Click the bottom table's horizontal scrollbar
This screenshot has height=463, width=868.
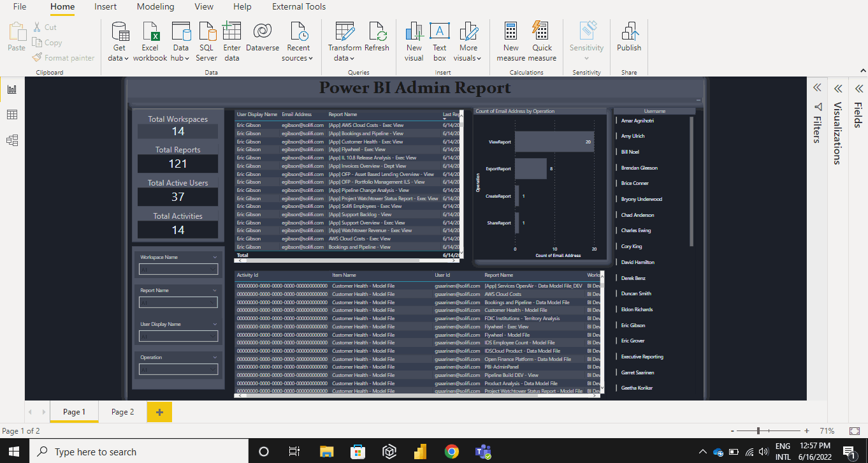[x=414, y=395]
